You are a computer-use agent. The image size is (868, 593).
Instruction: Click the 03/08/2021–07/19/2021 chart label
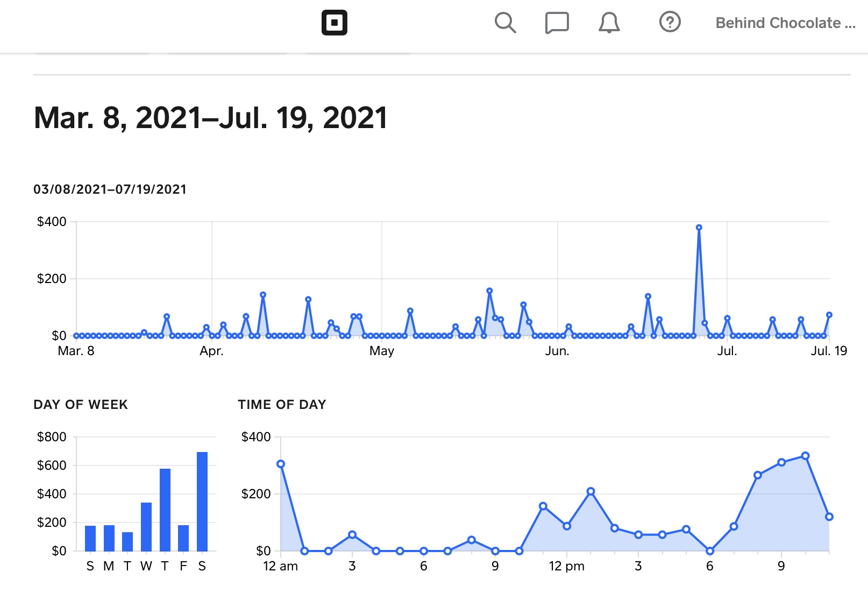tap(110, 189)
